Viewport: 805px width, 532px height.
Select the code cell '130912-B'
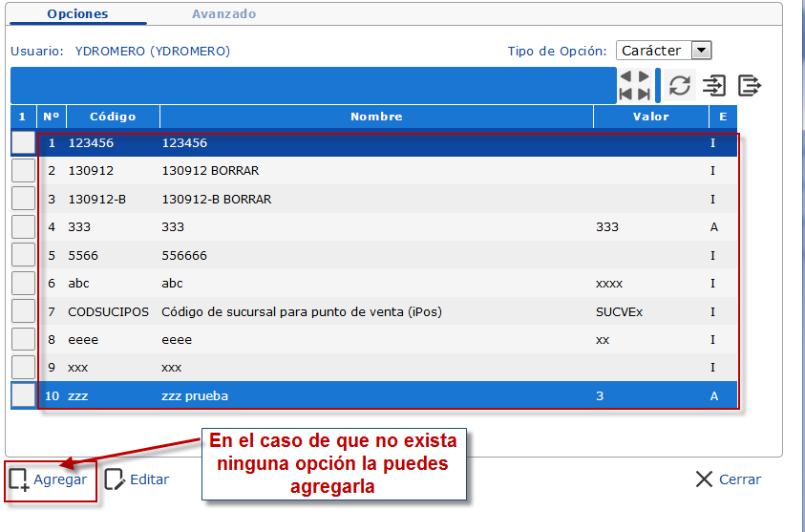point(97,199)
